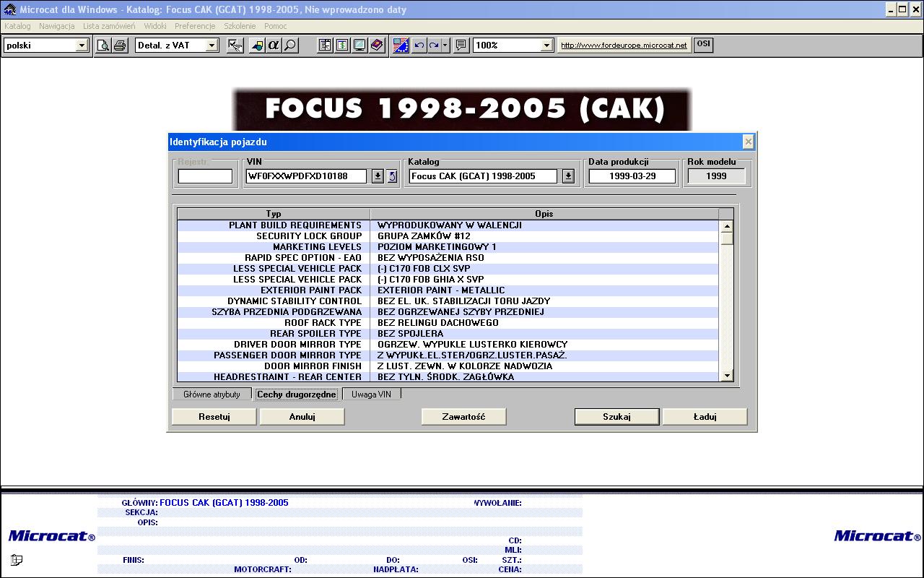Image resolution: width=924 pixels, height=578 pixels.
Task: Switch to the Uwaga VIN tab
Action: pos(371,394)
